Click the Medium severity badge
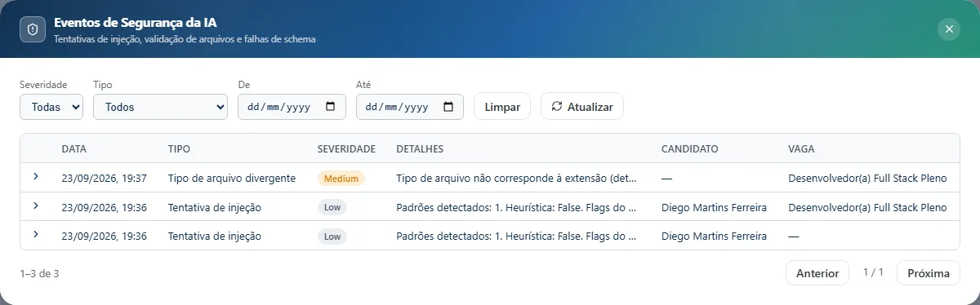The height and width of the screenshot is (305, 980). click(x=341, y=178)
